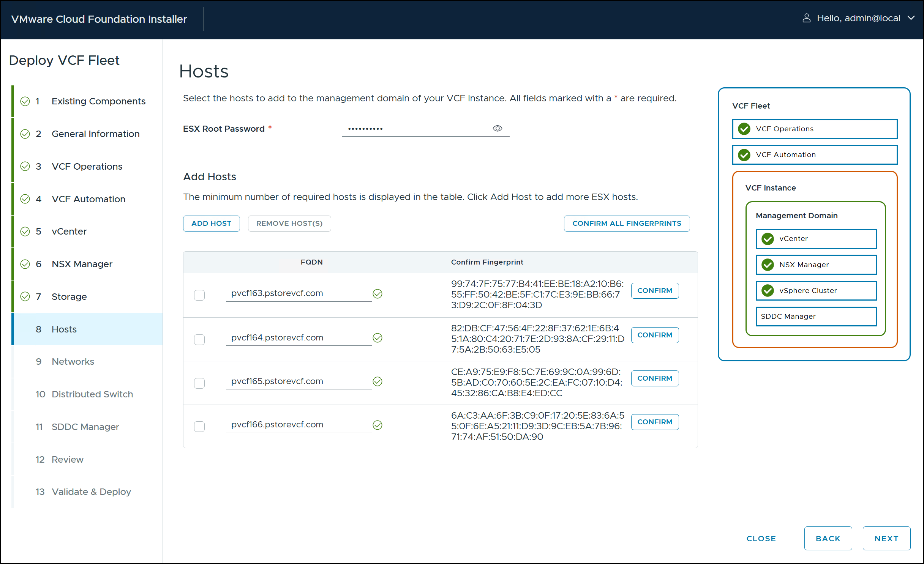Click the user profile icon beside Hello, admin@local
Viewport: 924px width, 564px height.
coord(806,18)
